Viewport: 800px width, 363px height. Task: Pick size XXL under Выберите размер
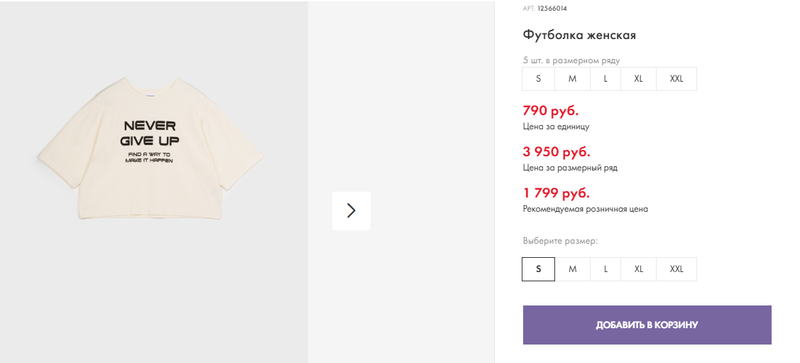pos(676,269)
